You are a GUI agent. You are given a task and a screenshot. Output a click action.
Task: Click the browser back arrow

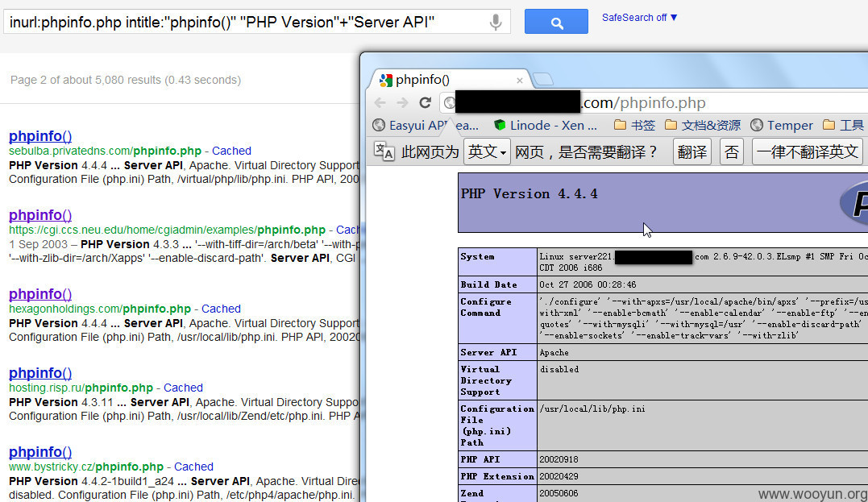click(380, 103)
